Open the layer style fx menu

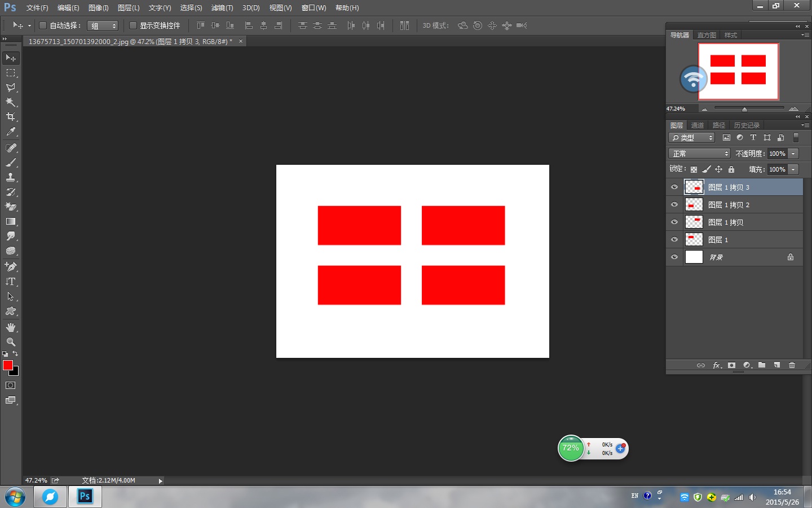[x=717, y=365]
